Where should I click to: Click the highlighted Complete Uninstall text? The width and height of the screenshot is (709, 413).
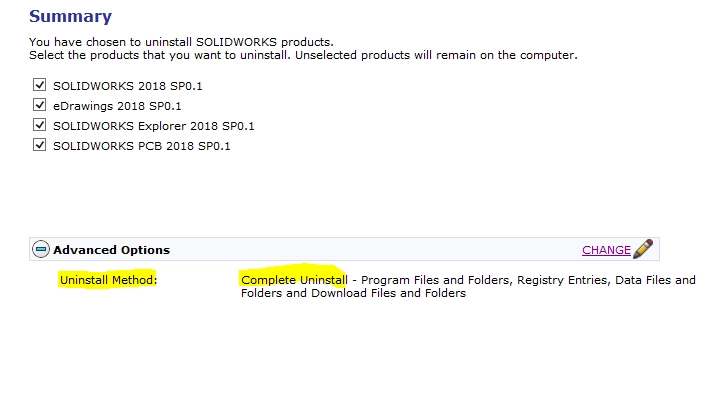point(294,280)
